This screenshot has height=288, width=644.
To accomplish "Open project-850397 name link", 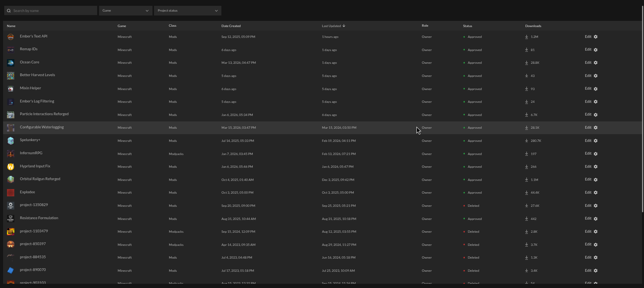I will coord(33,244).
